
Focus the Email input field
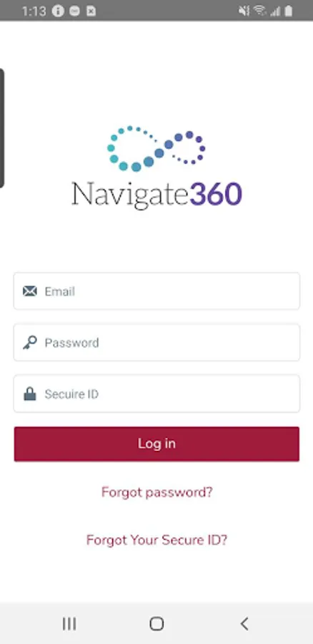156,291
